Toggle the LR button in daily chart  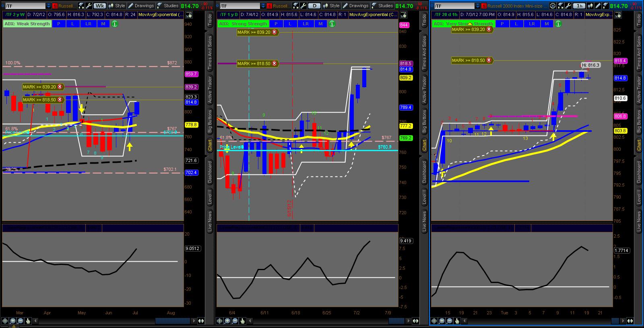click(x=305, y=24)
